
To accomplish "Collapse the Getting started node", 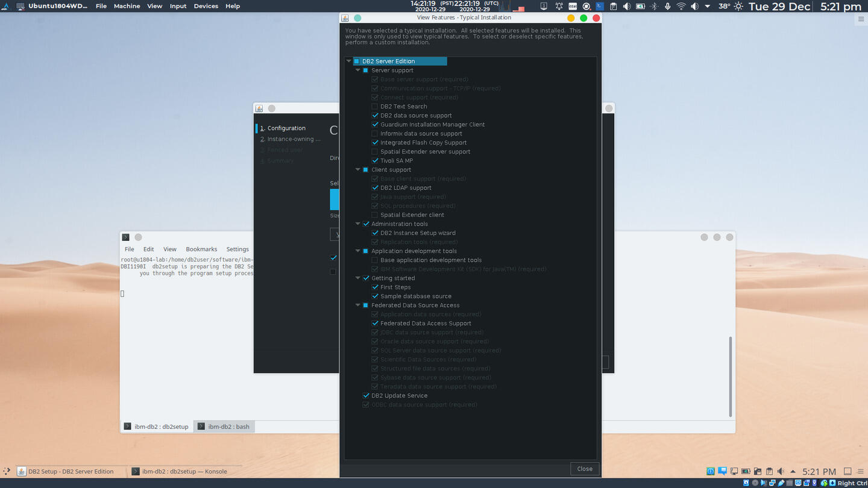I will click(357, 278).
